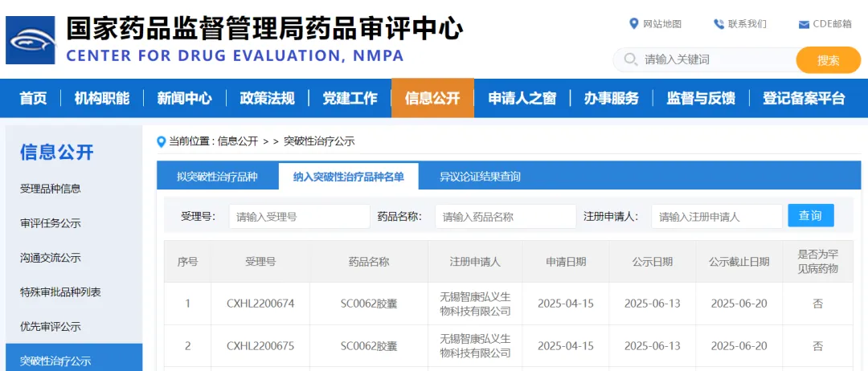Open the 政策法规 navigation item
Image resolution: width=868 pixels, height=371 pixels.
(267, 99)
